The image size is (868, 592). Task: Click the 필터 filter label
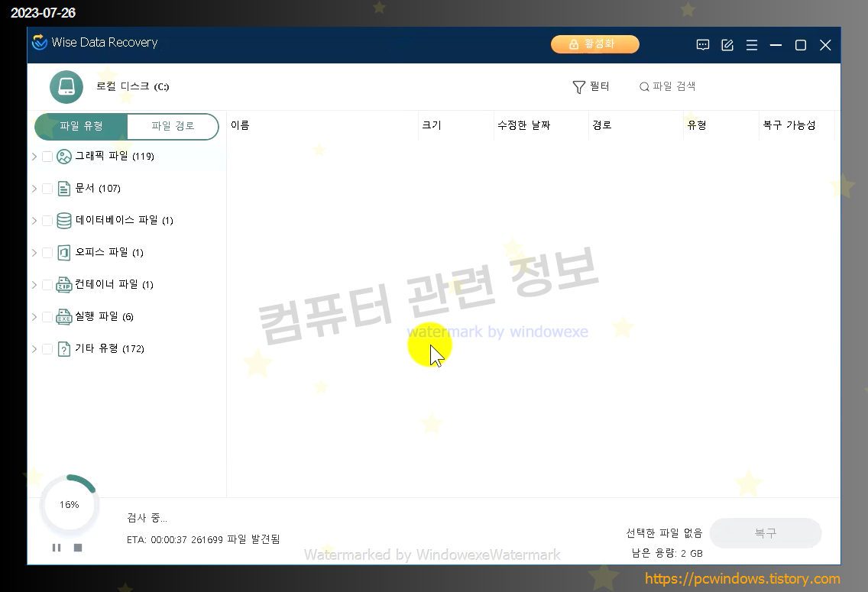[x=600, y=86]
